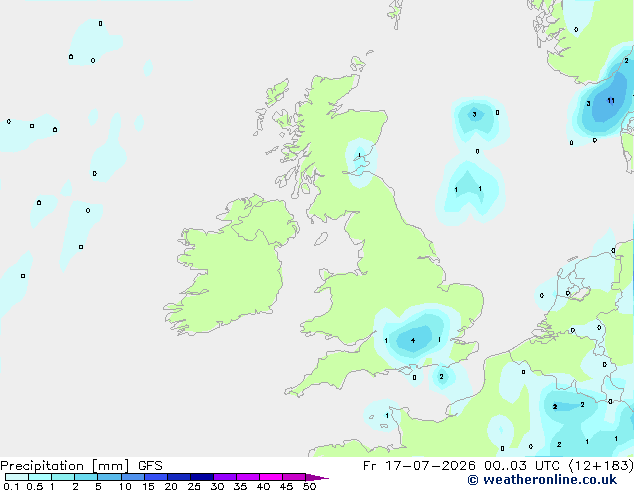Image resolution: width=634 pixels, height=490 pixels.
Task: Click the 10–15 mm blue legend swatch
Action: [x=133, y=477]
